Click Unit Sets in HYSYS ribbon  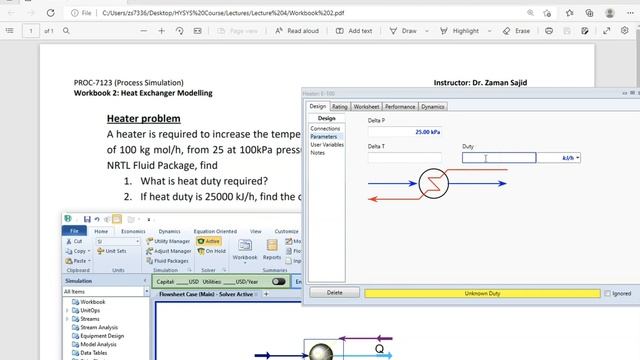tap(111, 251)
